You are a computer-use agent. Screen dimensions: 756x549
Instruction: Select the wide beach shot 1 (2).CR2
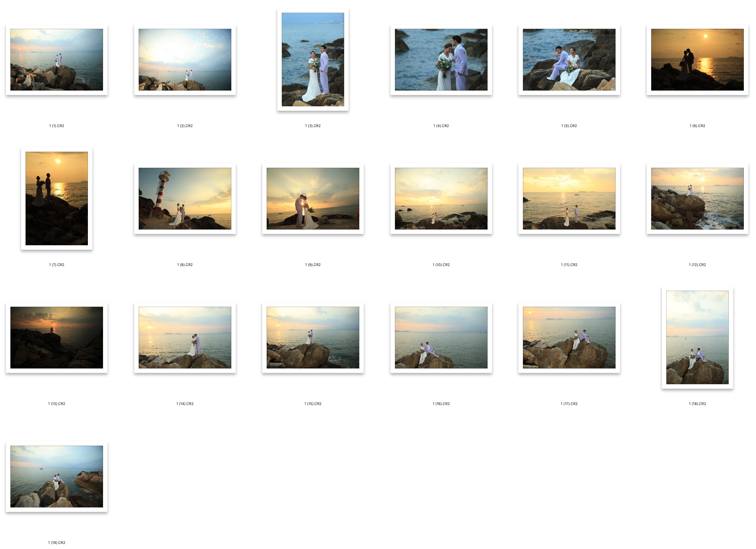click(x=185, y=61)
